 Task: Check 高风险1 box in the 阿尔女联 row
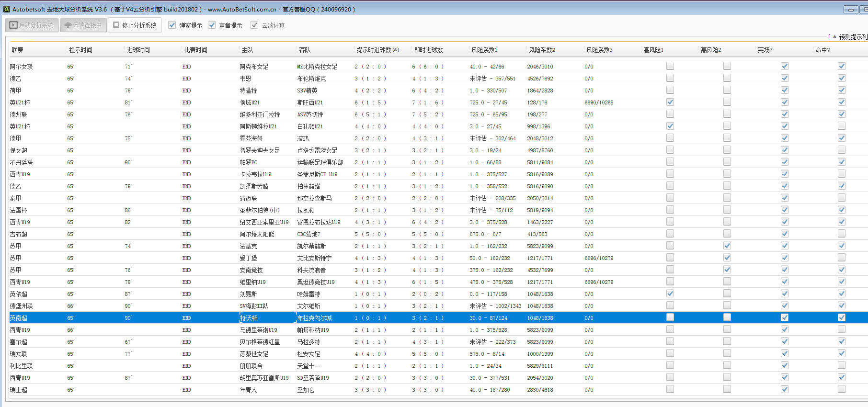tap(670, 66)
